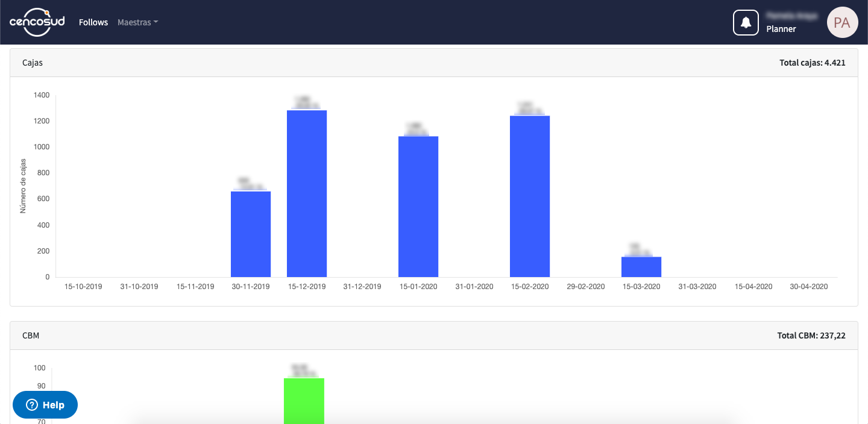868x424 pixels.
Task: Click the 30-11-2019 axis label
Action: (x=251, y=287)
